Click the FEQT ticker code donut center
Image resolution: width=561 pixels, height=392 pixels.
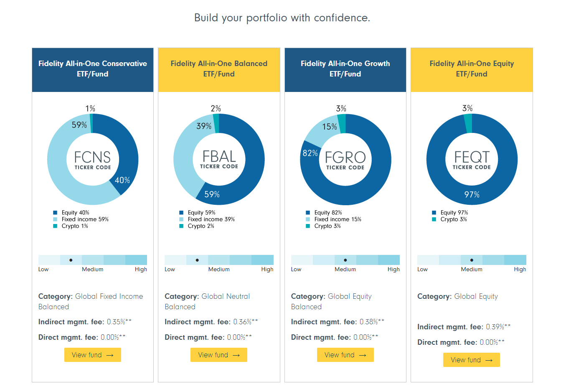472,160
